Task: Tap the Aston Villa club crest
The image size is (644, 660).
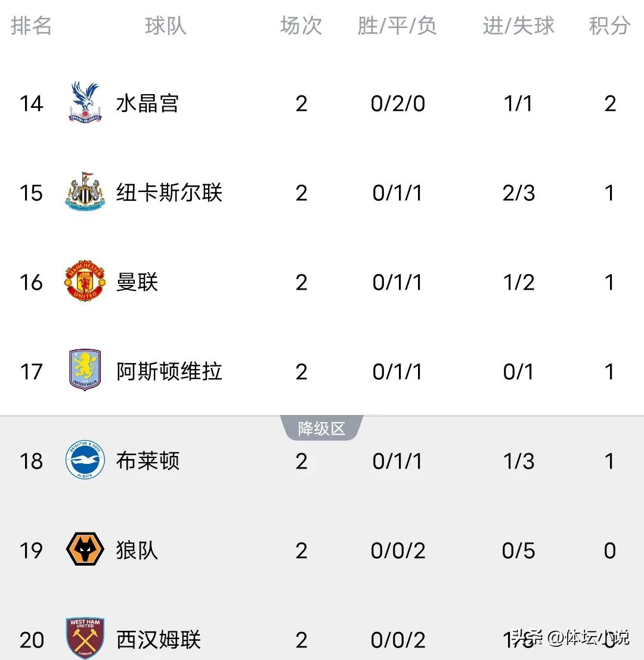Action: point(85,370)
